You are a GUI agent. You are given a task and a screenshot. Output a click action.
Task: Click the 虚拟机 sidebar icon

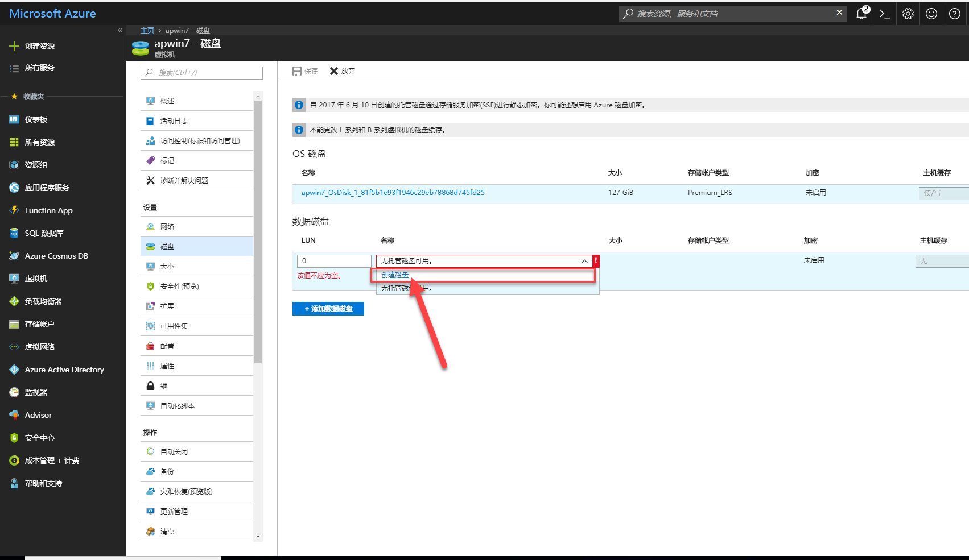14,279
